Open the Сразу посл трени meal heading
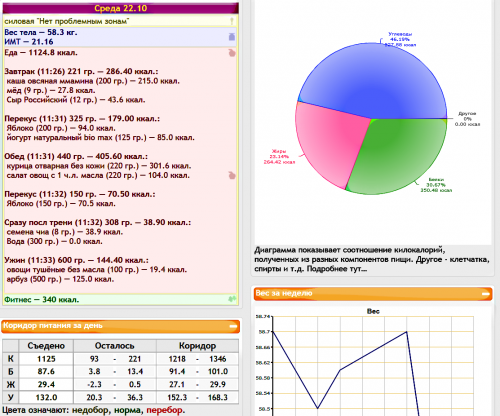500x416 pixels. coord(98,222)
